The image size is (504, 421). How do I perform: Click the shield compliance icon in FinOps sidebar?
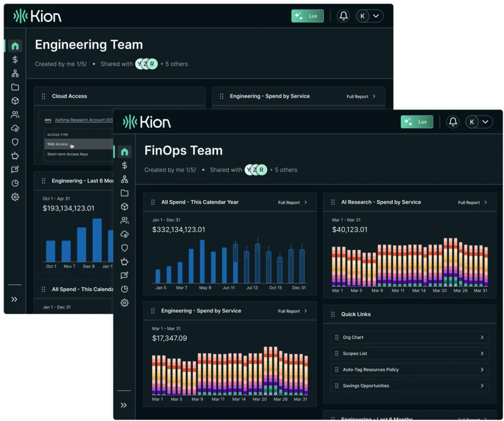[125, 248]
